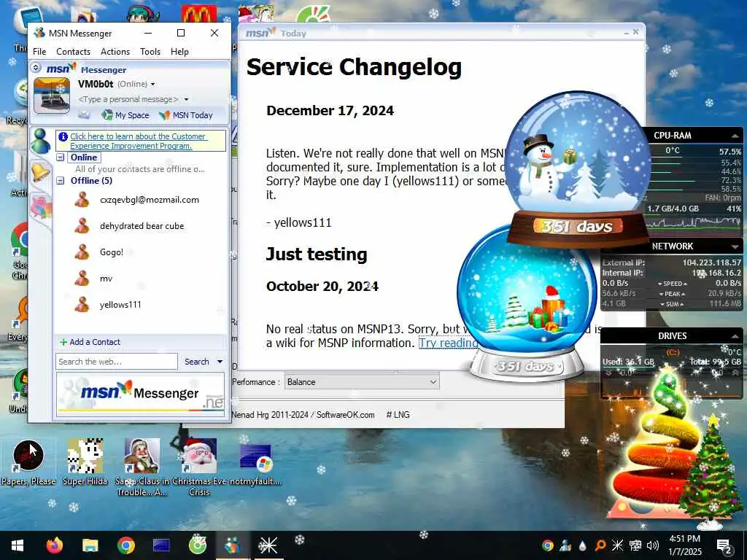
Task: Open the Windows Start menu
Action: click(18, 545)
